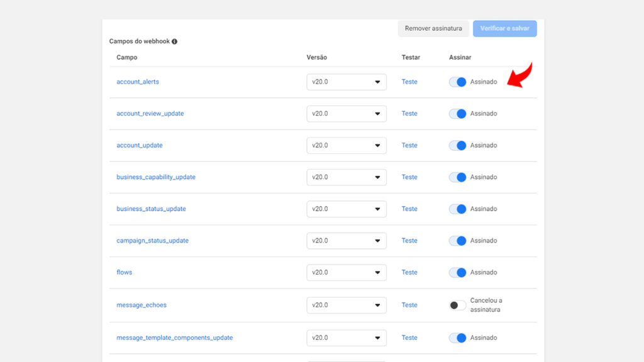Viewport: 644px width, 362px height.
Task: Open the version dropdown for account_alerts
Action: pos(347,82)
